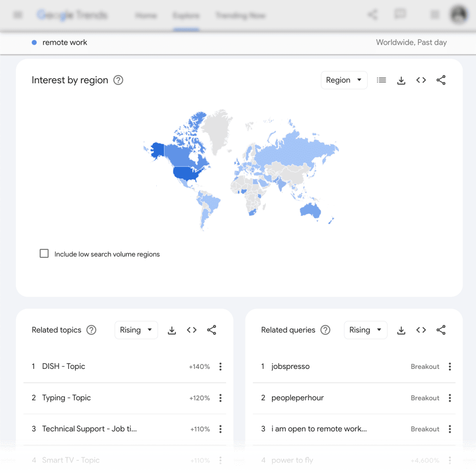The width and height of the screenshot is (476, 476).
Task: Open the Rising dropdown in Related queries
Action: click(365, 330)
